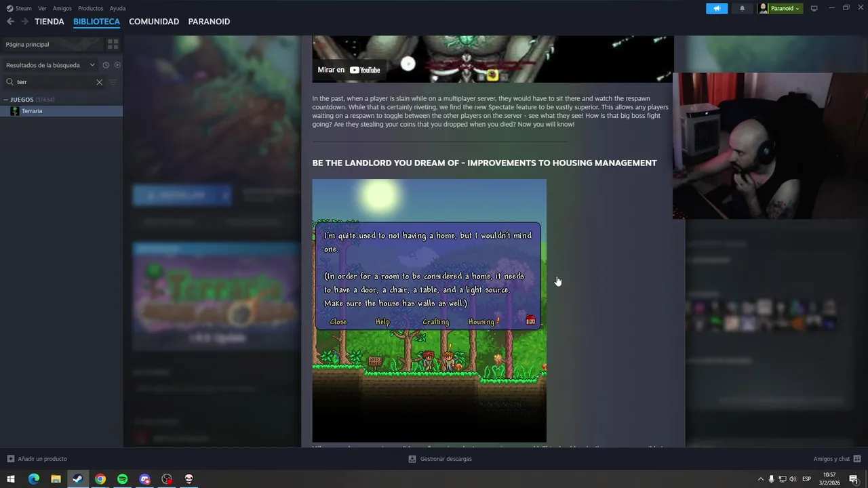
Task: Open Windows notification center
Action: tap(854, 479)
